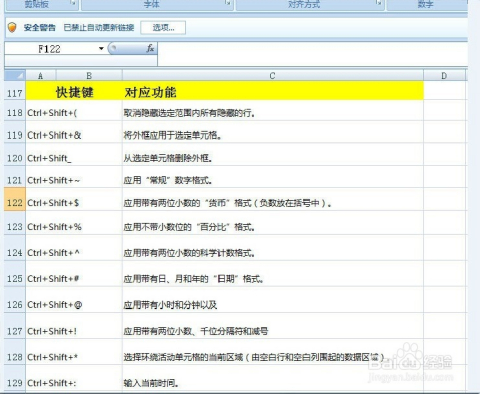Click cell 选择环绕活动单元格的当前区域
The width and height of the screenshot is (480, 394).
tap(273, 352)
